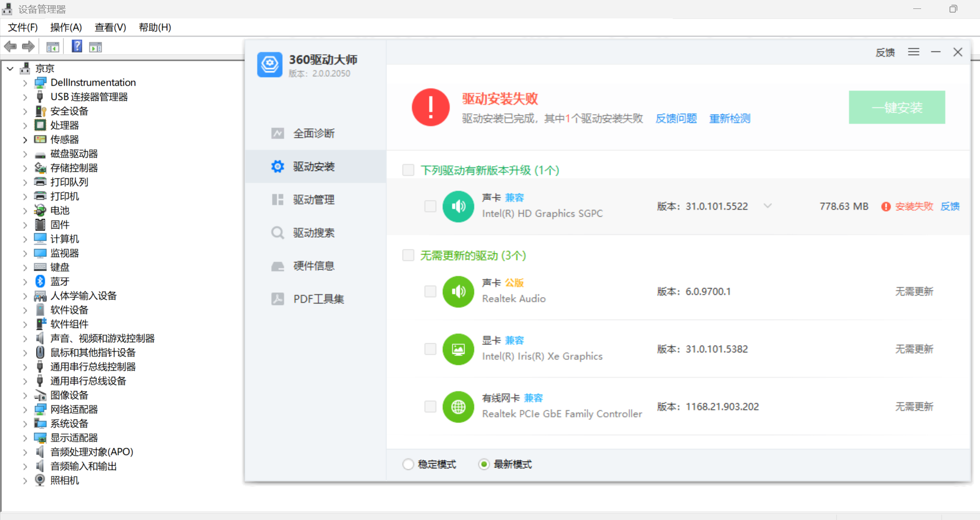Image resolution: width=980 pixels, height=520 pixels.
Task: Check the Realtek Audio driver checkbox
Action: pyautogui.click(x=430, y=291)
